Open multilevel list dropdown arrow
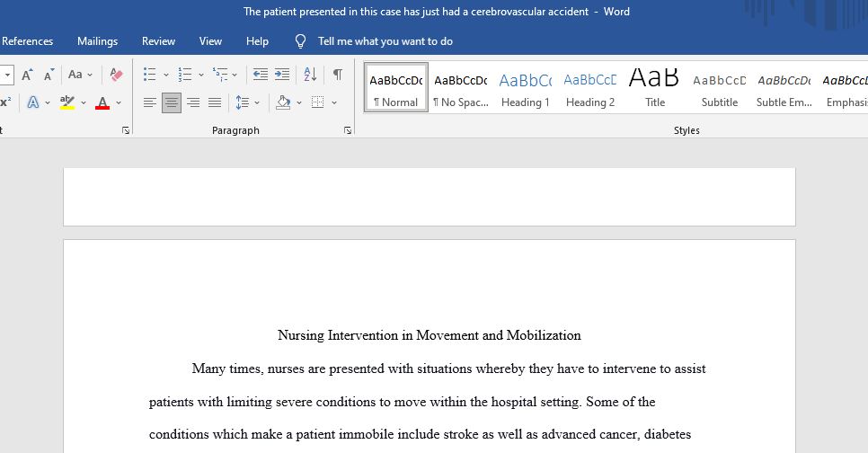The width and height of the screenshot is (868, 453). click(x=235, y=75)
